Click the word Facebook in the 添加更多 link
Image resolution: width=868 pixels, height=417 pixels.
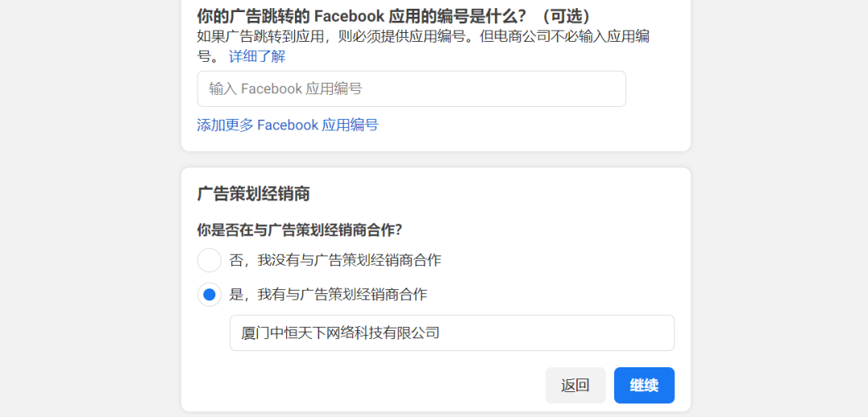(x=288, y=125)
